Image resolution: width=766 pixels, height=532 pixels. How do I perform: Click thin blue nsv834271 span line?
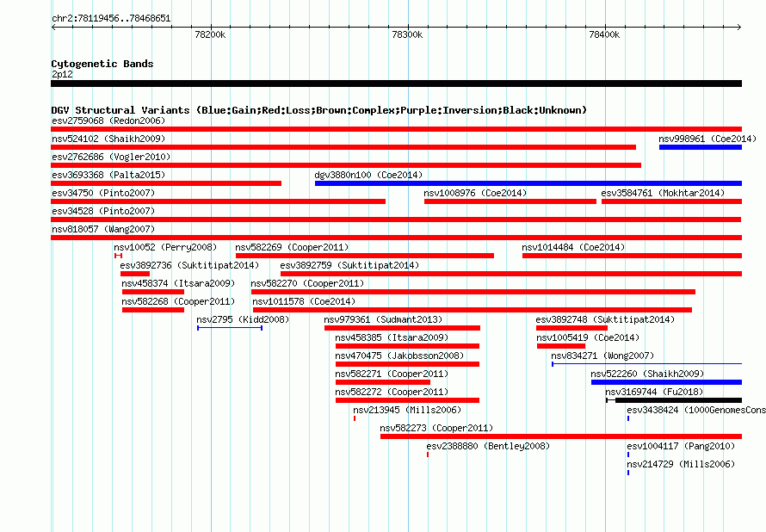647,364
